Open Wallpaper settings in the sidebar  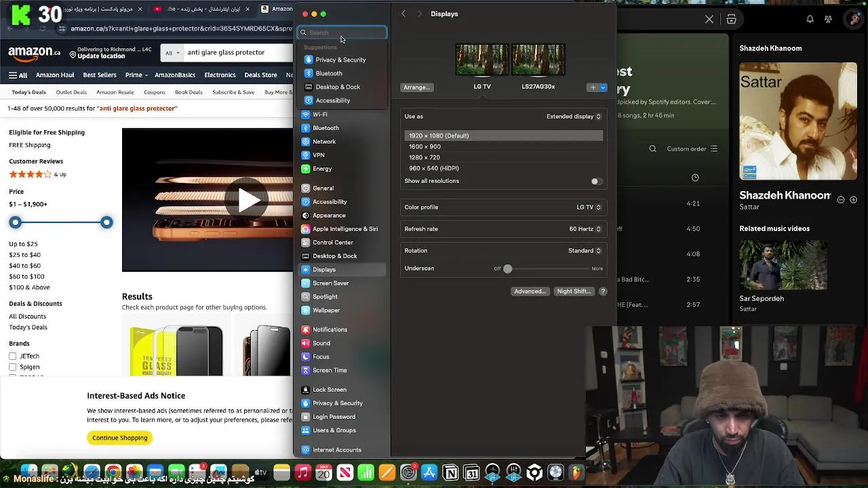(x=342, y=310)
